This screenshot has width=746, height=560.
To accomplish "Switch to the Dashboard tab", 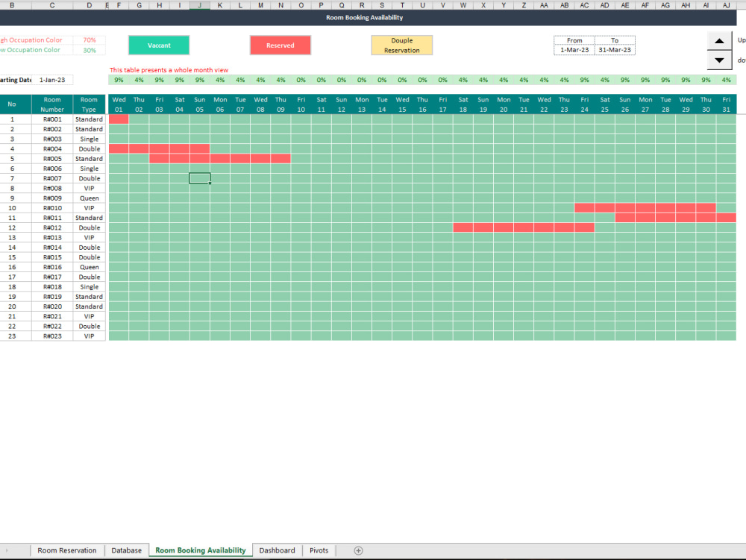I will [277, 550].
